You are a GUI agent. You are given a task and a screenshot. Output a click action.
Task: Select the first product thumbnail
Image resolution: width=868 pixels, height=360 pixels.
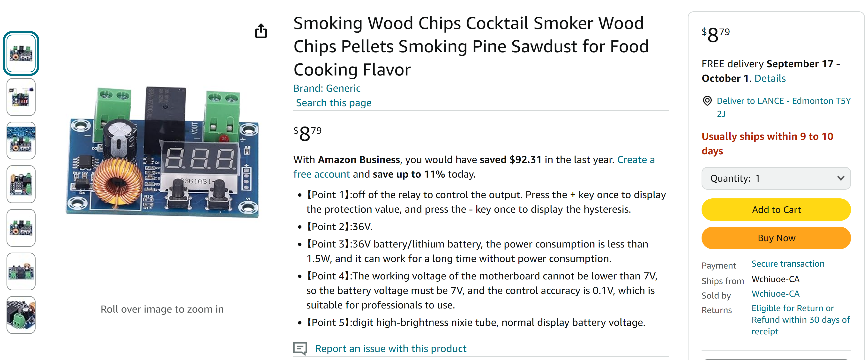[x=21, y=53]
